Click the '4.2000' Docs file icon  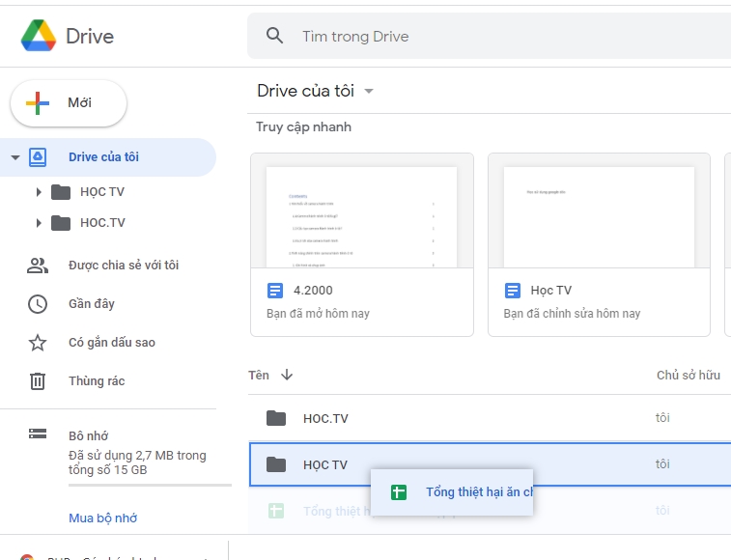pos(274,291)
